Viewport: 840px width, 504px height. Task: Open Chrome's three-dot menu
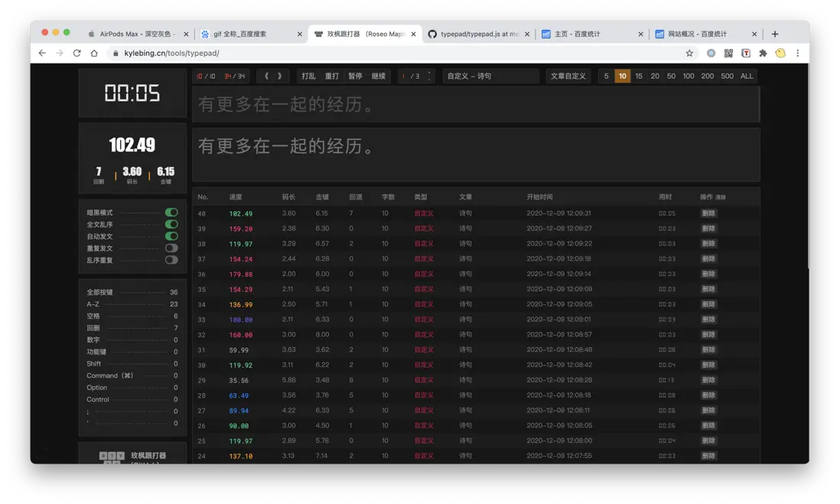coord(798,54)
